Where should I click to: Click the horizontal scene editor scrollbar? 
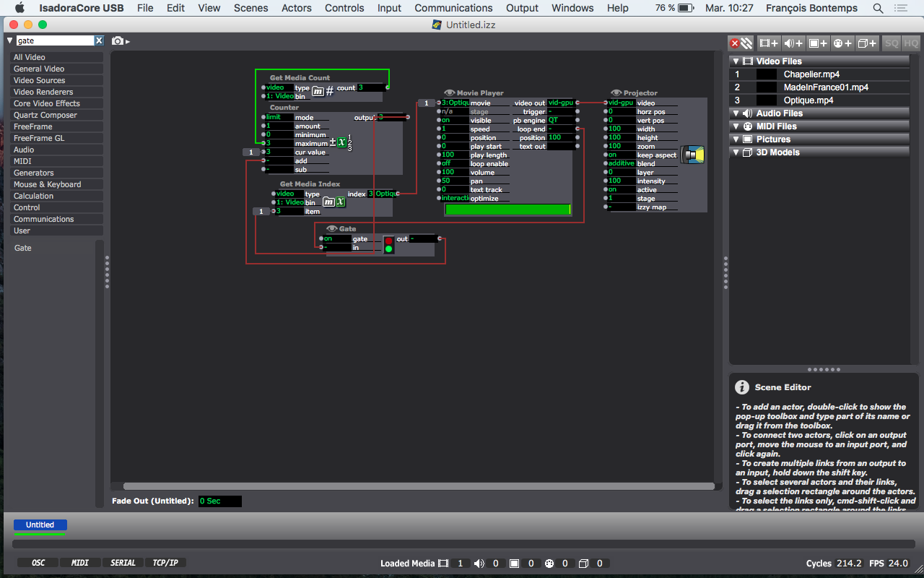click(417, 486)
